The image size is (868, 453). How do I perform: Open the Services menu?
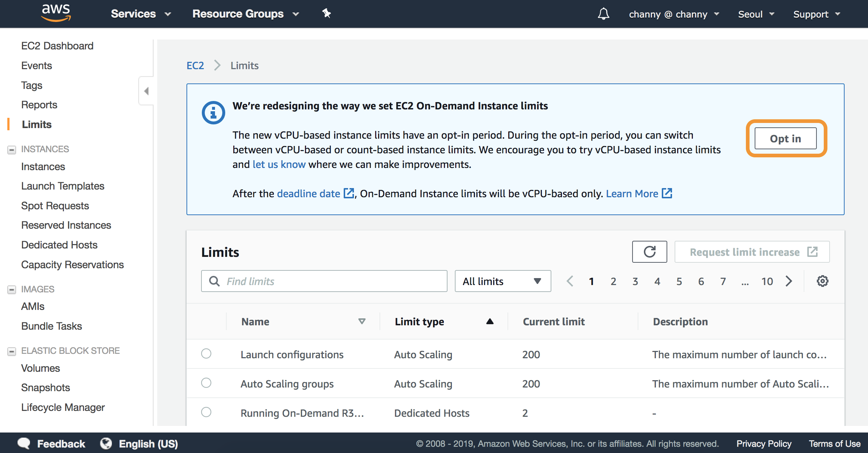(141, 14)
